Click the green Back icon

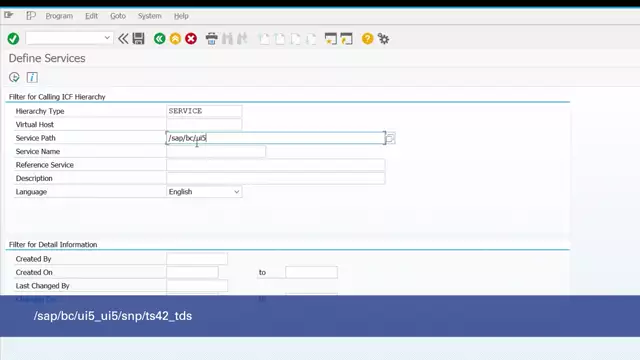pos(160,39)
